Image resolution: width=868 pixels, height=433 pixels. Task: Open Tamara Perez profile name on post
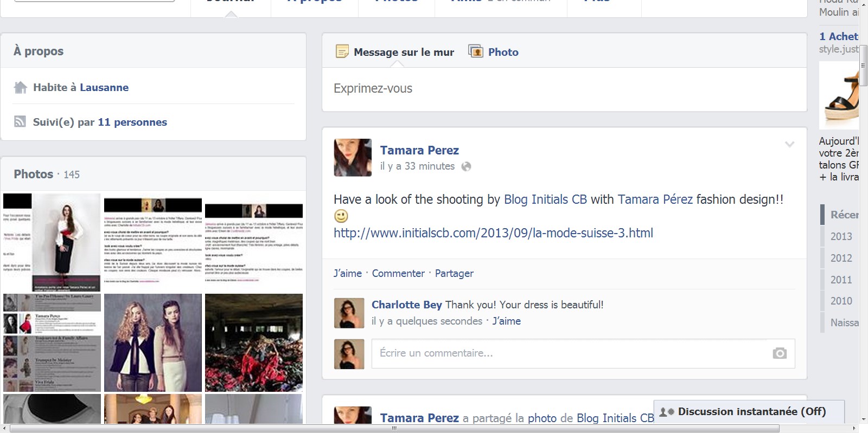coord(419,150)
